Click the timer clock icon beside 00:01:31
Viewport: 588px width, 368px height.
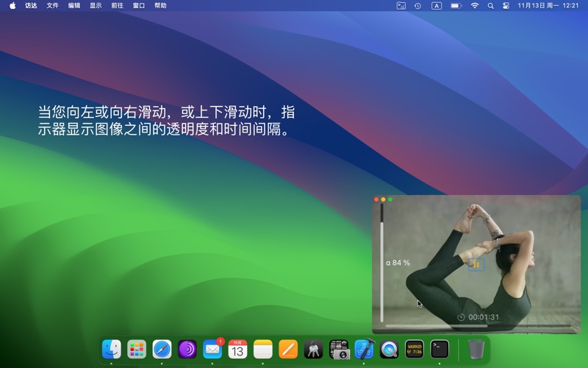pos(461,317)
